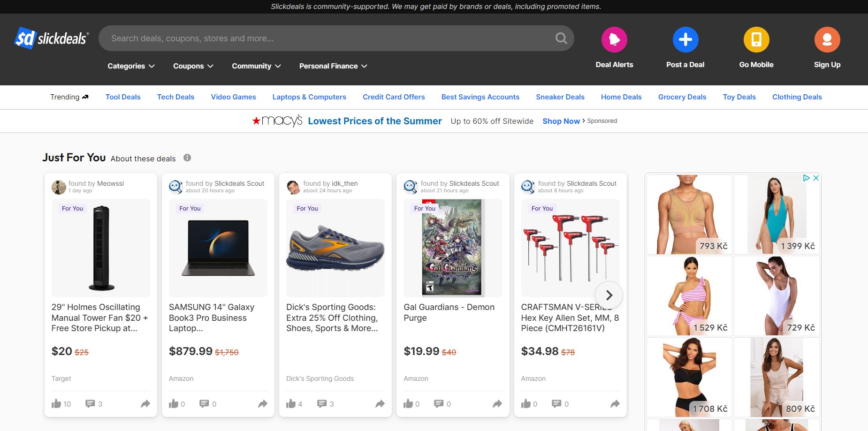Open comments on Craftsman Hex Key deal
Screen dimensions: 868x431
[556, 404]
